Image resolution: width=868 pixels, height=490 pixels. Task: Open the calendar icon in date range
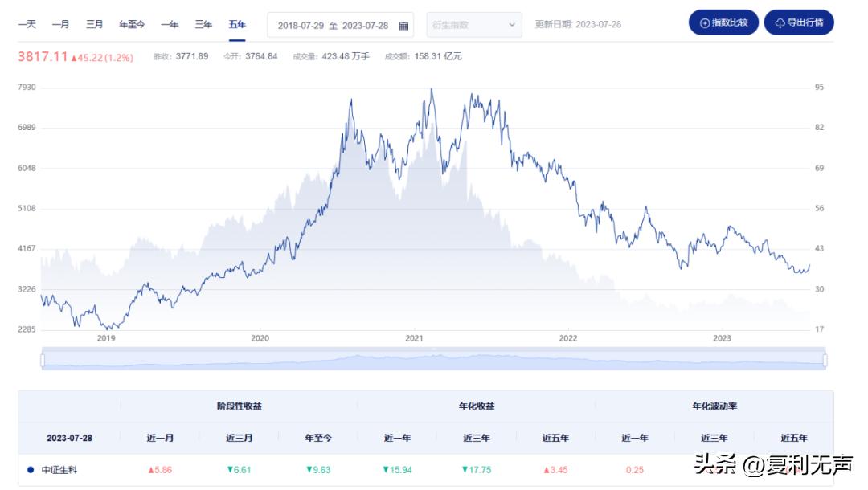click(403, 26)
